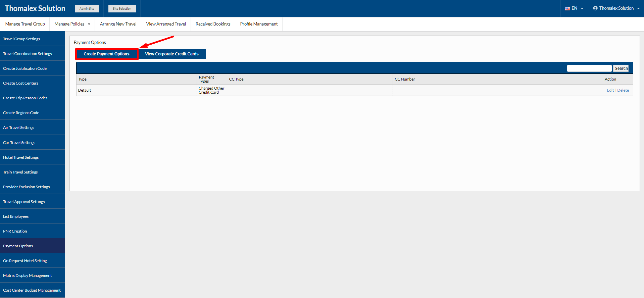Open Travel Coordination Settings in sidebar

(x=33, y=54)
